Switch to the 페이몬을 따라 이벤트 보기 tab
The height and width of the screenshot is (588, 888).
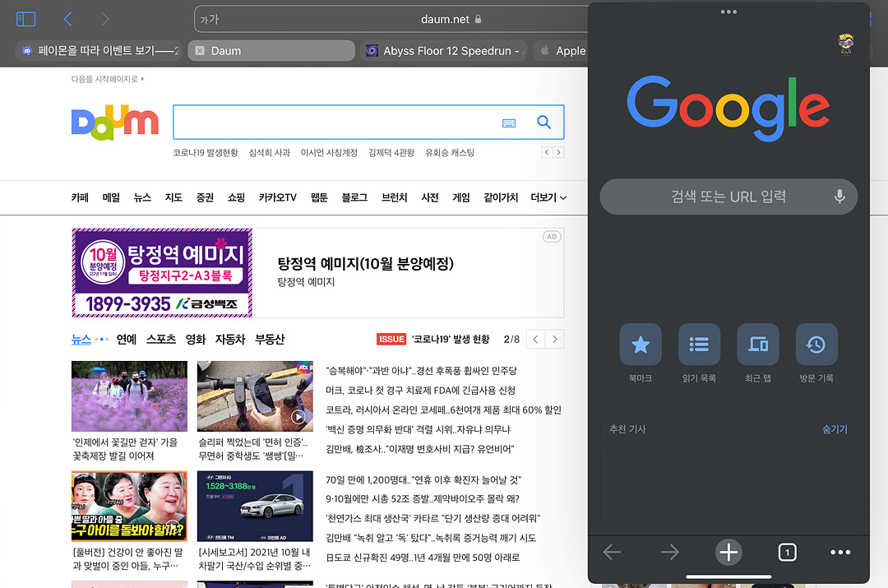pyautogui.click(x=99, y=50)
